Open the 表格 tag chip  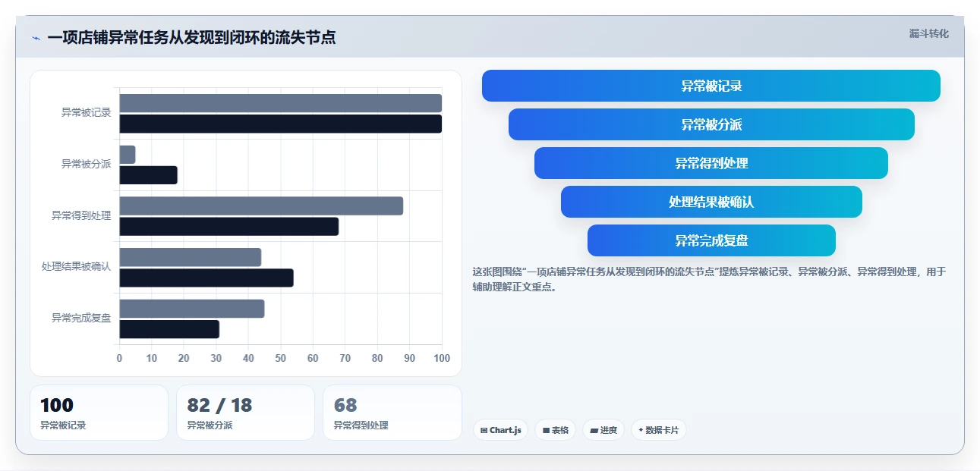pyautogui.click(x=556, y=430)
